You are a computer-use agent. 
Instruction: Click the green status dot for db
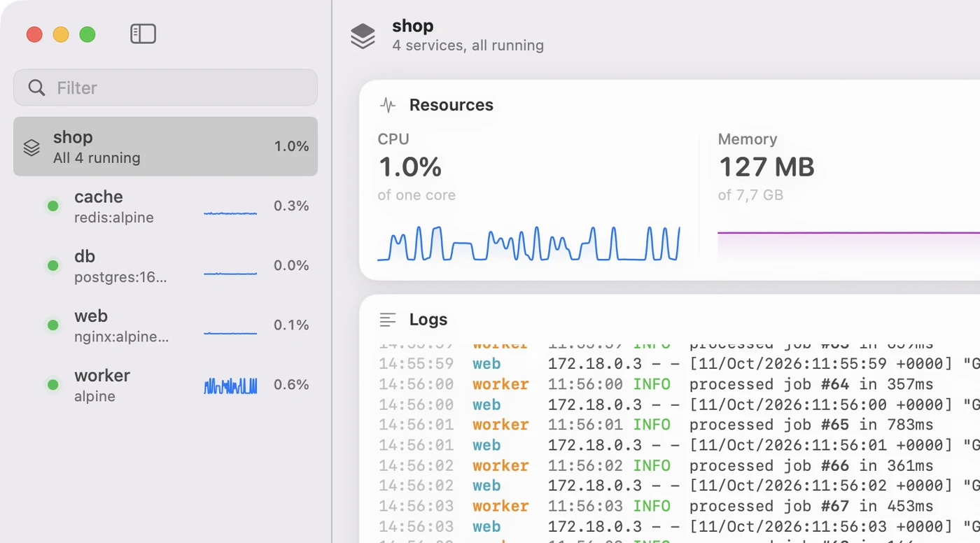click(x=52, y=265)
